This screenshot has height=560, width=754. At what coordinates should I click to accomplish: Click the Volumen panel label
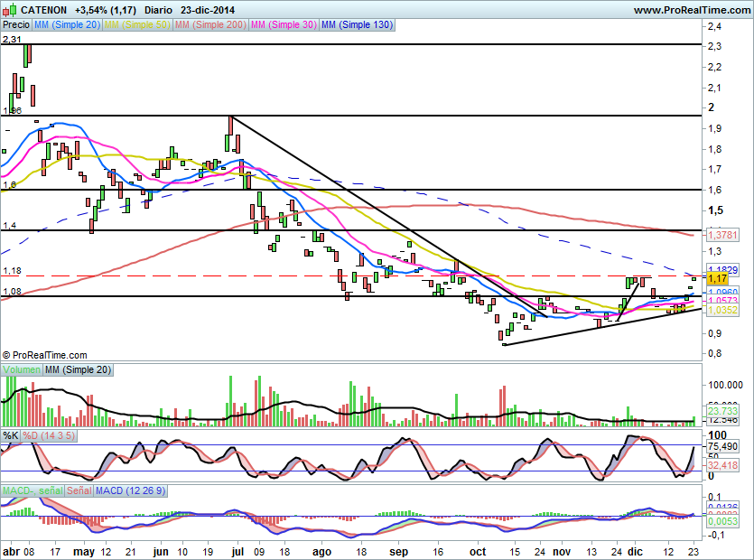(22, 370)
